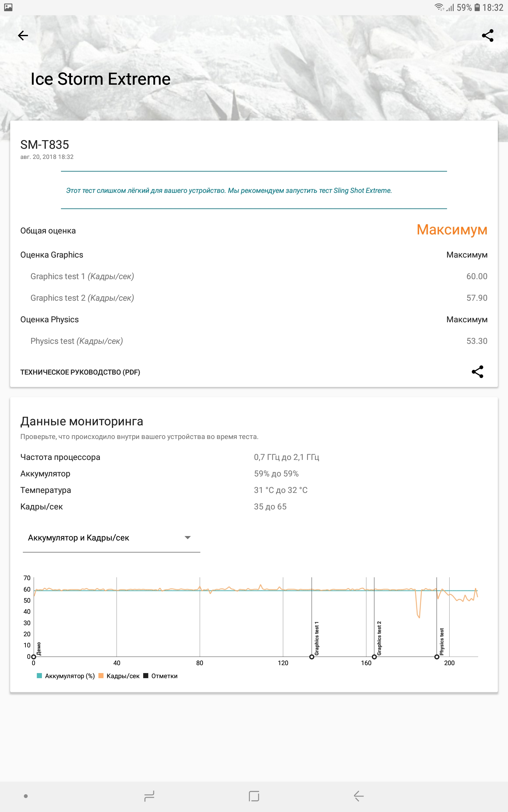Tap the Android back navigation button
This screenshot has width=508, height=812.
359,796
